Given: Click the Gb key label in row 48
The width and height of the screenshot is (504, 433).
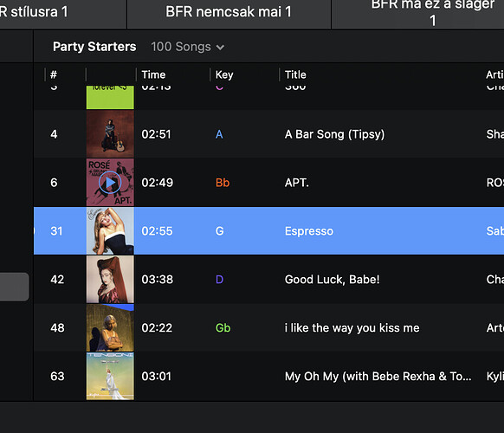Looking at the screenshot, I should [x=223, y=328].
